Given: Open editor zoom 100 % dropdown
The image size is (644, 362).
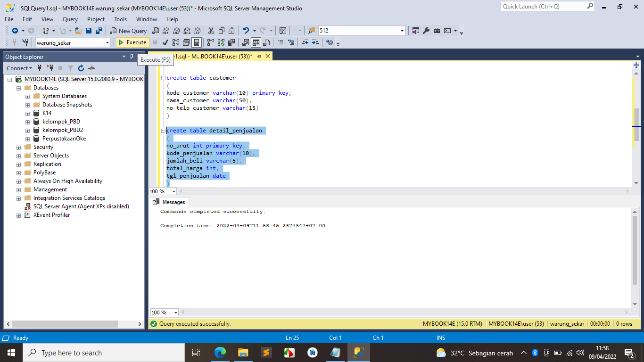Looking at the screenshot, I should tap(174, 191).
